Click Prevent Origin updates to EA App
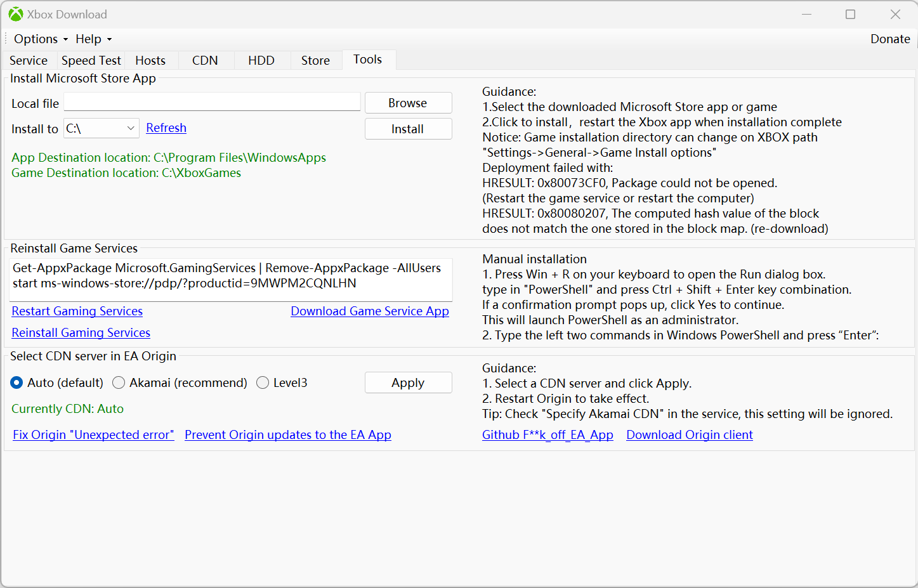This screenshot has width=918, height=588. (x=288, y=434)
